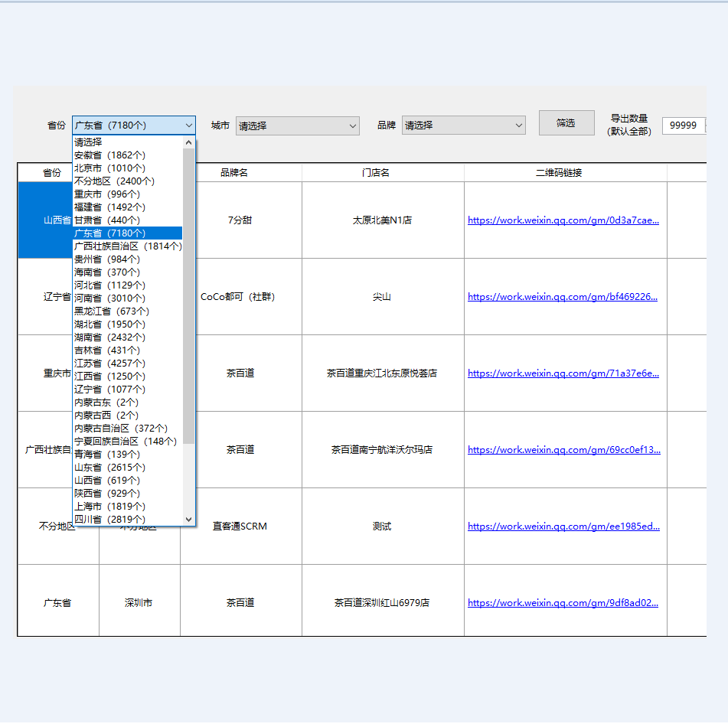This screenshot has width=728, height=727.
Task: Click scroll-down arrow in province list
Action: [x=189, y=520]
